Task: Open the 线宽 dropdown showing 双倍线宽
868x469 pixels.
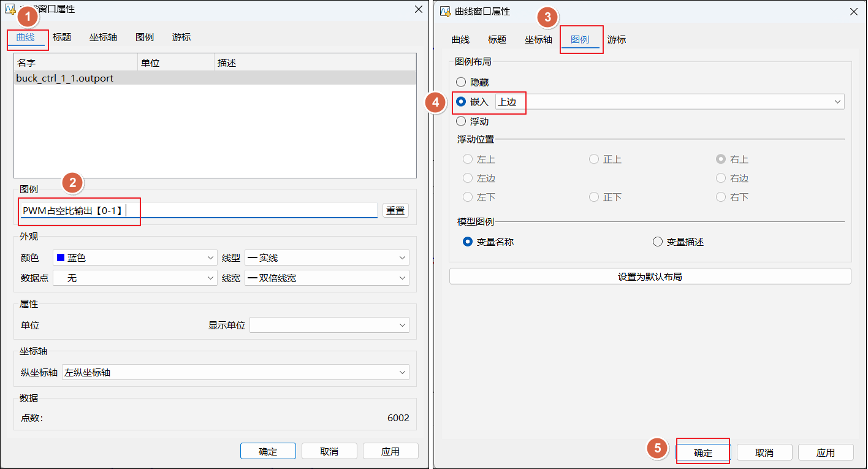Action: [326, 278]
